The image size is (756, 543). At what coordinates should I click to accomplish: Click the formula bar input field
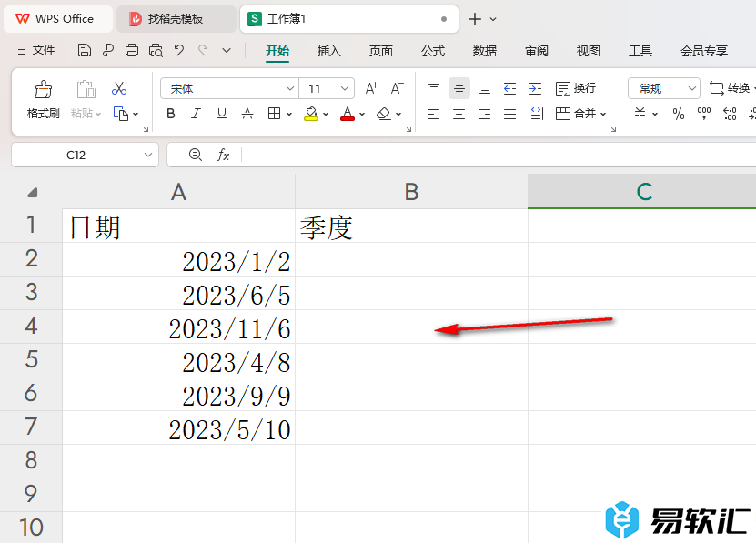[498, 155]
